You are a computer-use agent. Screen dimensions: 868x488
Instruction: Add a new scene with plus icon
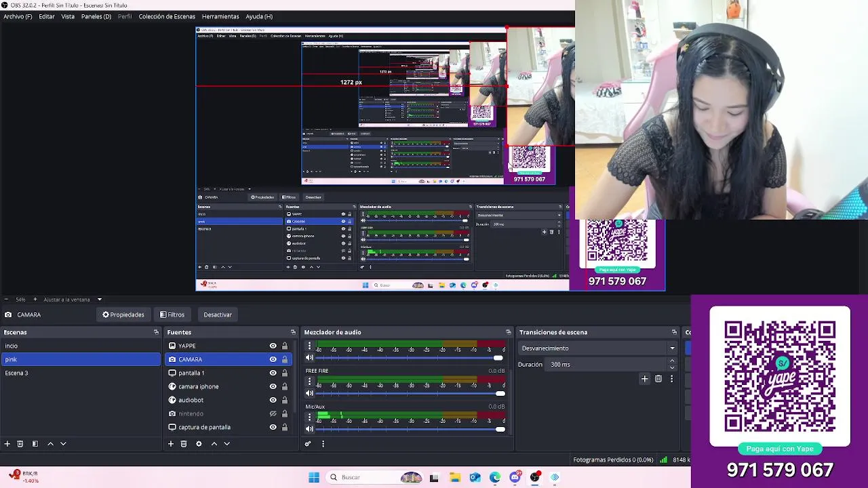[x=7, y=444]
